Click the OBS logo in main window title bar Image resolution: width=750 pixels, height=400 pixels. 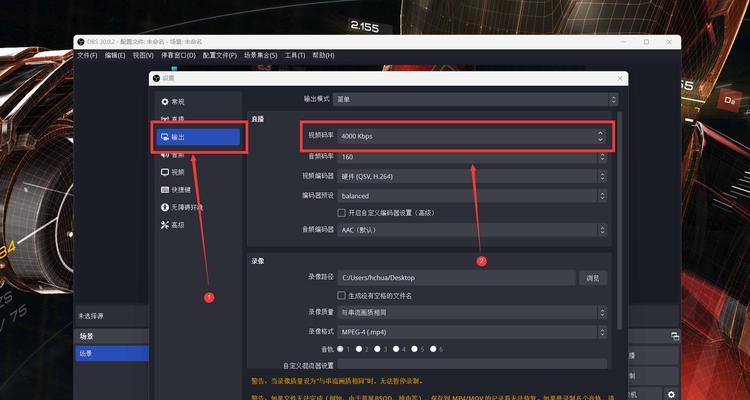[x=81, y=42]
